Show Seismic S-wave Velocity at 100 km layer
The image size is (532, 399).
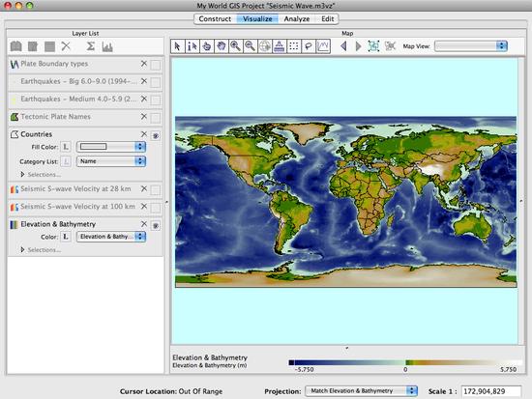tap(156, 208)
